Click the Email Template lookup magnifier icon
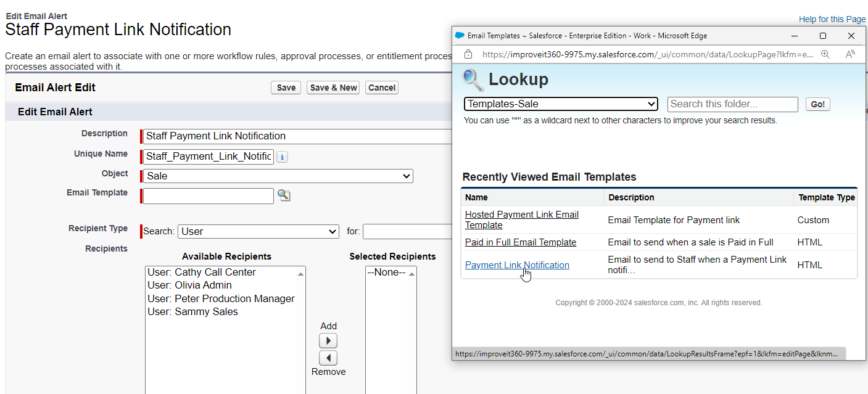Screen dimensions: 868x394 pos(284,195)
